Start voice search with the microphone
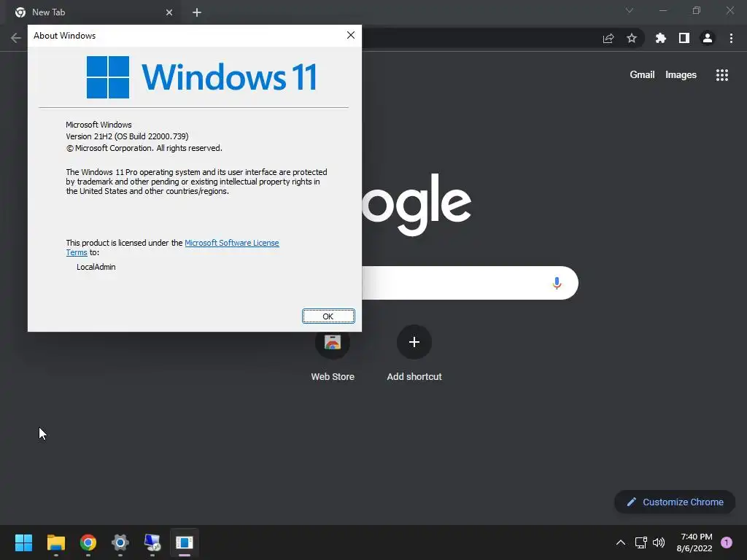This screenshot has height=560, width=747. [557, 284]
